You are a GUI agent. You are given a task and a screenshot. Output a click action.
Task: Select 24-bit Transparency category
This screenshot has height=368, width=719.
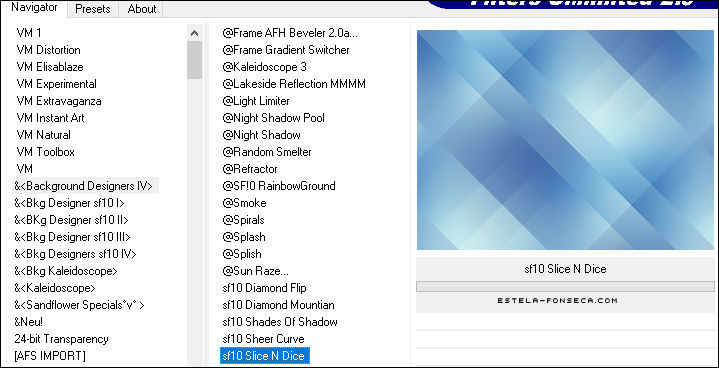pyautogui.click(x=61, y=339)
